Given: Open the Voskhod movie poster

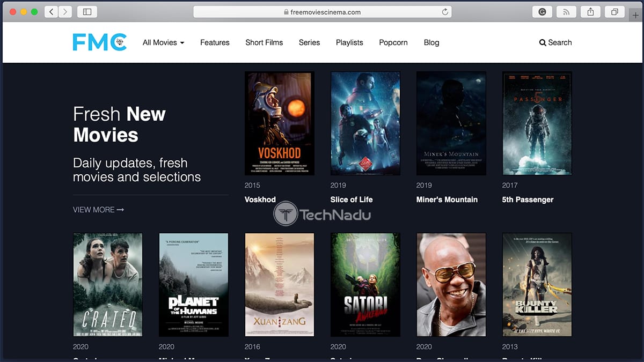Looking at the screenshot, I should [280, 123].
